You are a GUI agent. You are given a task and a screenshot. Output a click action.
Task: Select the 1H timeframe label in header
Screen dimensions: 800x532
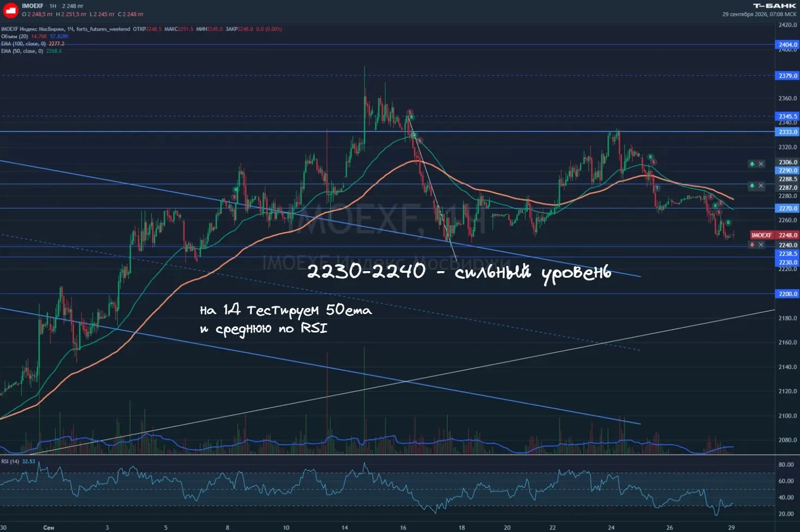pos(53,6)
